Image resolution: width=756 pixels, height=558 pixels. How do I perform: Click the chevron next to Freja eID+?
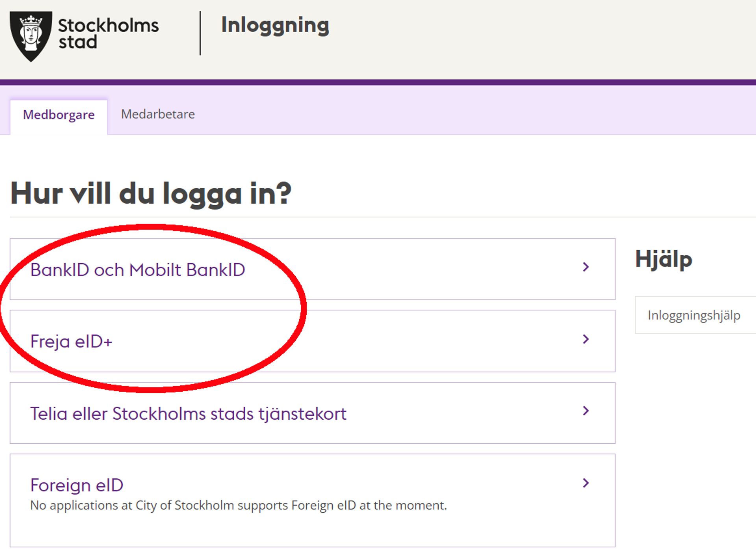[x=586, y=339]
